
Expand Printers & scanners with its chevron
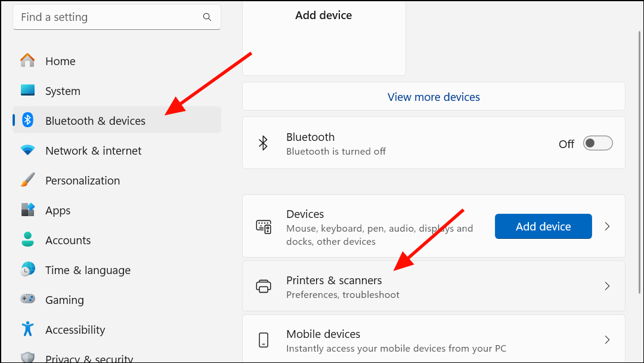coord(607,286)
